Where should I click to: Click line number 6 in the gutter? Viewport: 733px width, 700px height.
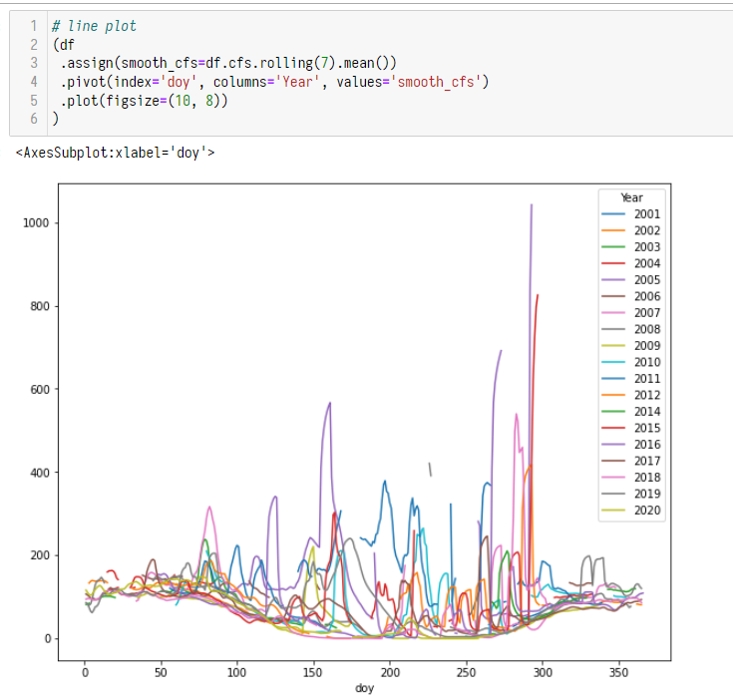[34, 119]
